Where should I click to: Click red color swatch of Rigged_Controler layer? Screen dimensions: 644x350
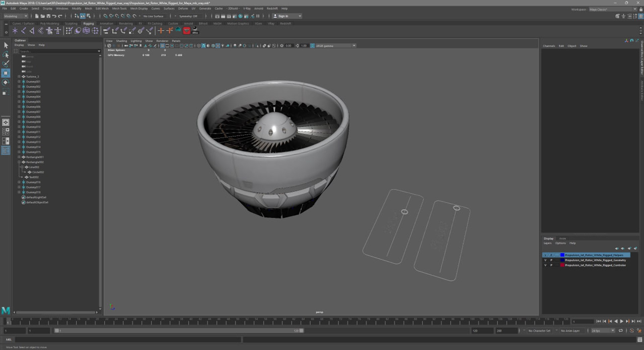(562, 265)
